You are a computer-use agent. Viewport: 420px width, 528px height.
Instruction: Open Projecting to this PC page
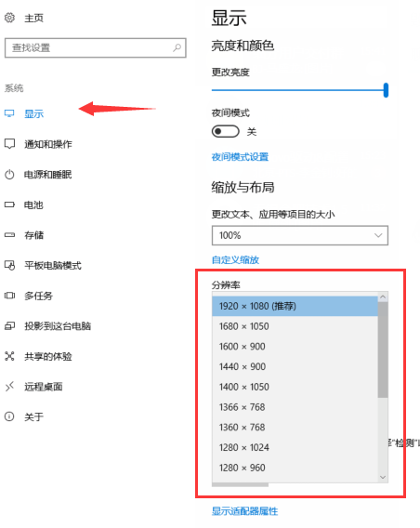click(58, 326)
